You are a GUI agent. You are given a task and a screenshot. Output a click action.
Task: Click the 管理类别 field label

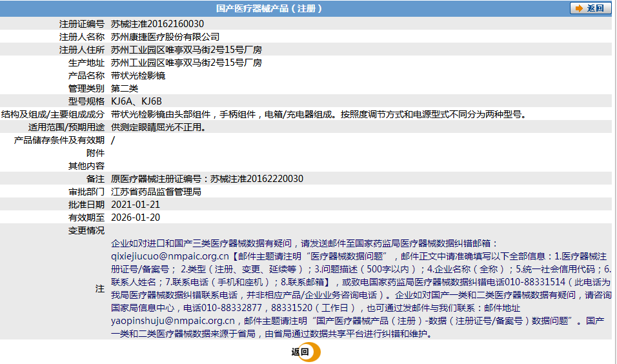(x=86, y=88)
